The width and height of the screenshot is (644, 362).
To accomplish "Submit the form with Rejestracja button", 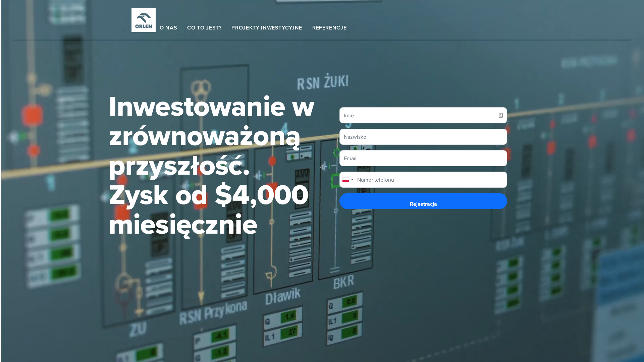I will (423, 201).
